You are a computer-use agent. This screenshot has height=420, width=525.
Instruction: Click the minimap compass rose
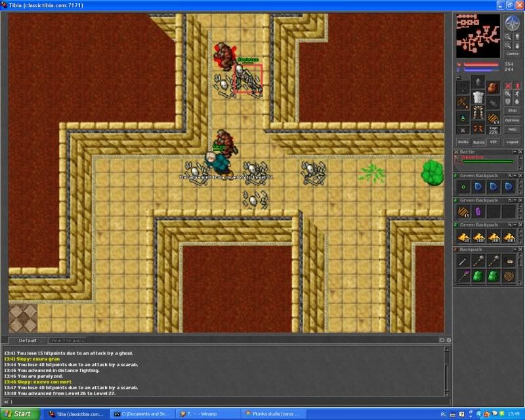512,24
